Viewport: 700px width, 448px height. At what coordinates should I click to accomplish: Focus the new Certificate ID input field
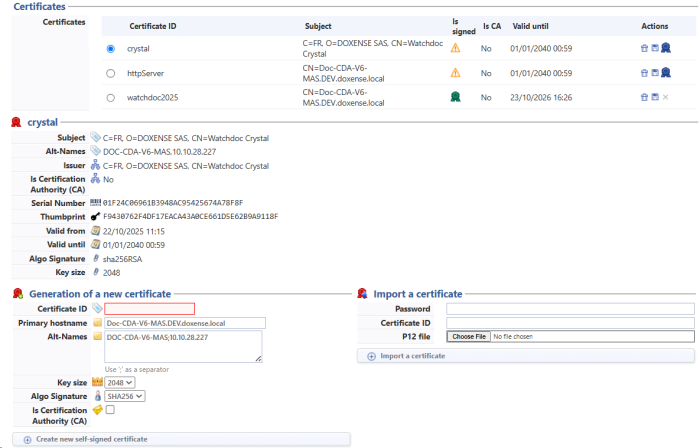click(150, 309)
